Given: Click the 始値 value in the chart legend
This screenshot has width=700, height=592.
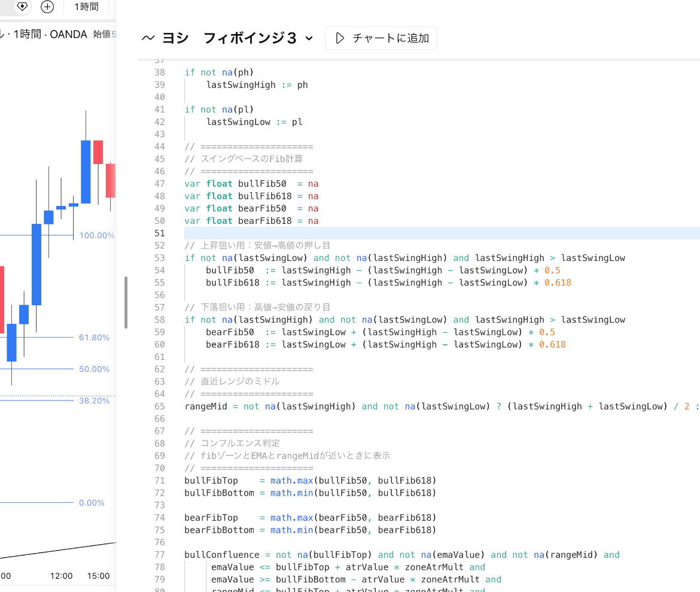Looking at the screenshot, I should (x=105, y=34).
